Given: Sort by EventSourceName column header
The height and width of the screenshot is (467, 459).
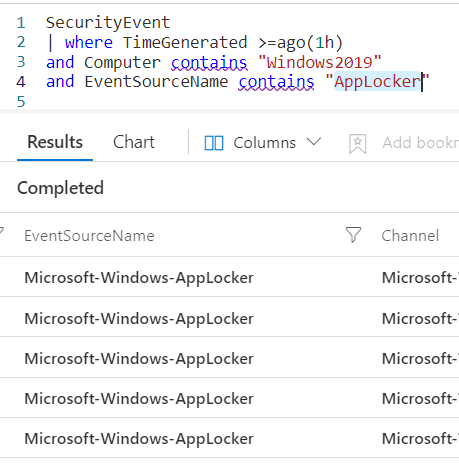Looking at the screenshot, I should tap(89, 236).
